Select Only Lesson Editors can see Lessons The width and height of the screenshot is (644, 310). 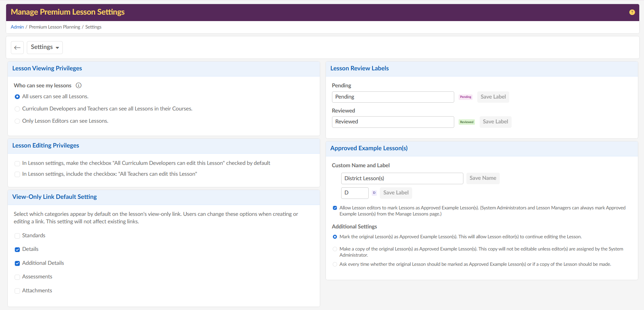coord(17,121)
